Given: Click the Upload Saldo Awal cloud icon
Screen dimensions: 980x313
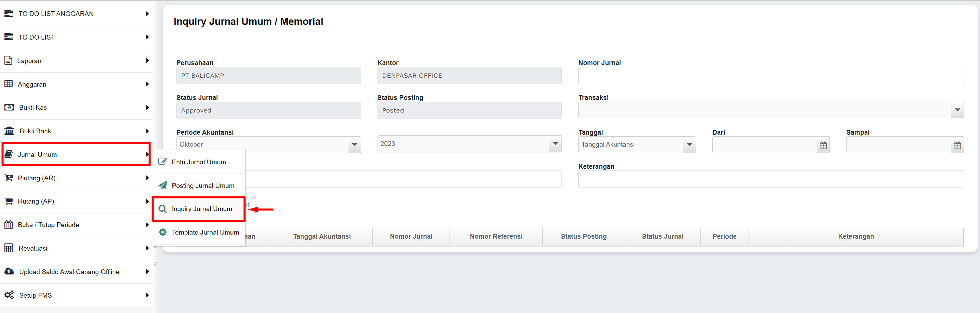Looking at the screenshot, I should 9,272.
